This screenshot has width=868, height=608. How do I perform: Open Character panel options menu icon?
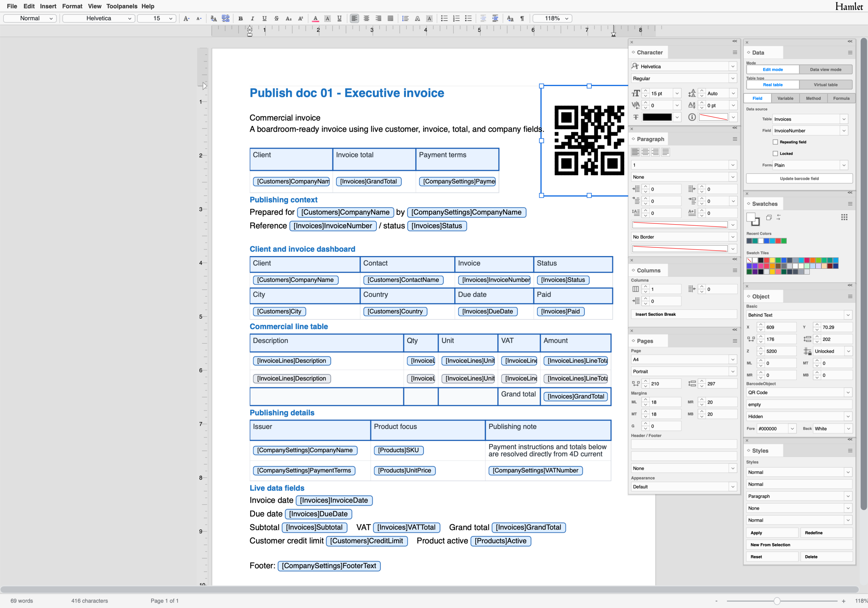(x=735, y=52)
